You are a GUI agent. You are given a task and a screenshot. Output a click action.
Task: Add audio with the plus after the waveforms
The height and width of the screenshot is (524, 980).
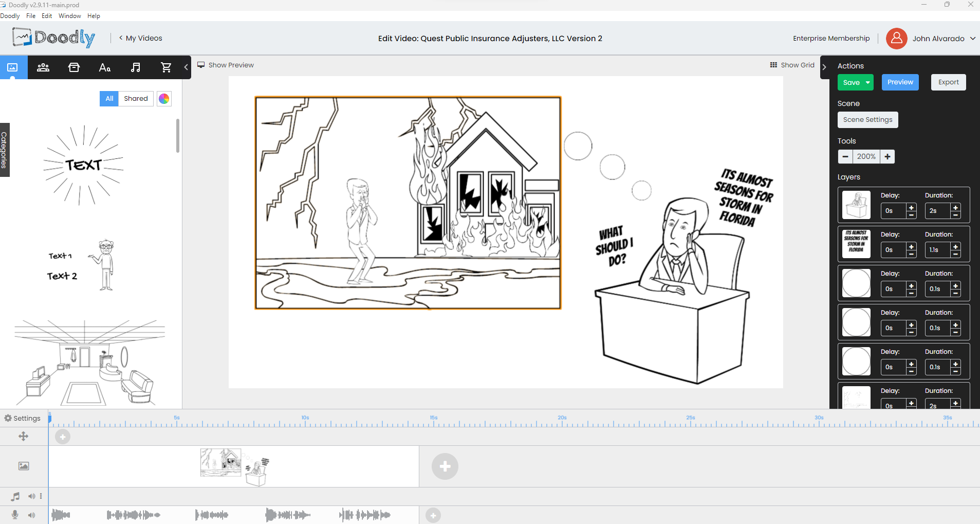pos(433,515)
